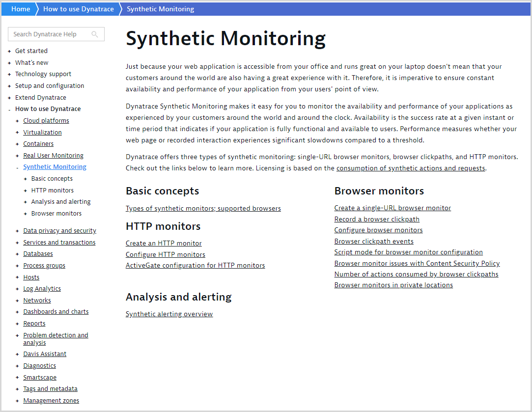532x412 pixels.
Task: Expand the Davis Assistant node
Action: click(17, 355)
